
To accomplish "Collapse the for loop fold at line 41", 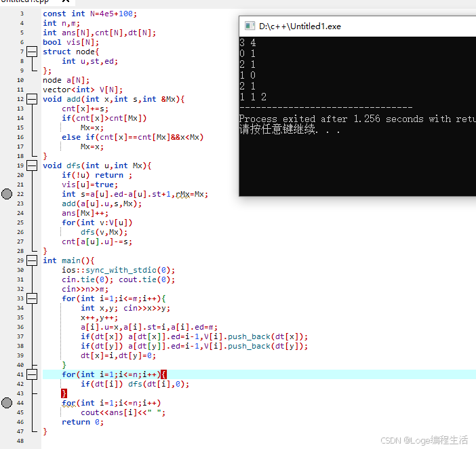I will [x=32, y=374].
